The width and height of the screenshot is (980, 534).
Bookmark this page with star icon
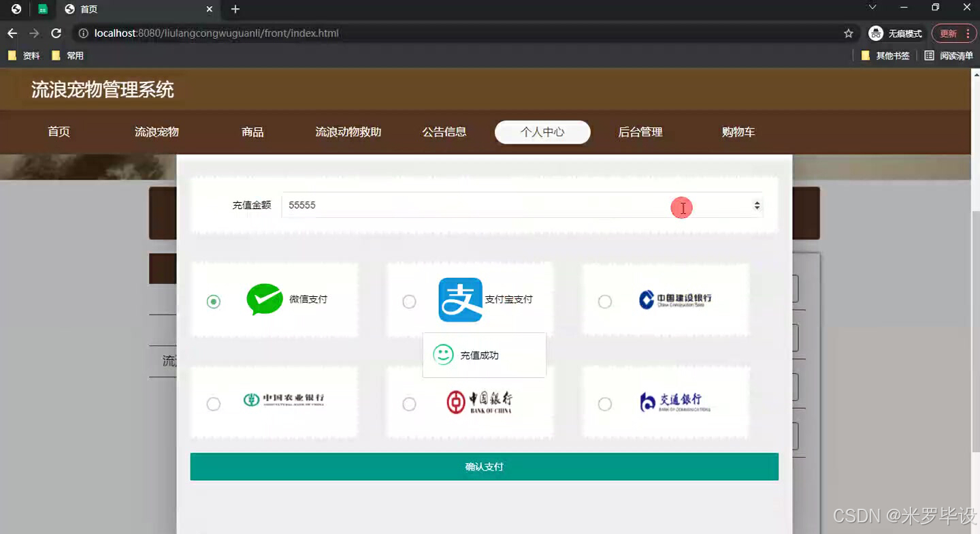point(849,33)
